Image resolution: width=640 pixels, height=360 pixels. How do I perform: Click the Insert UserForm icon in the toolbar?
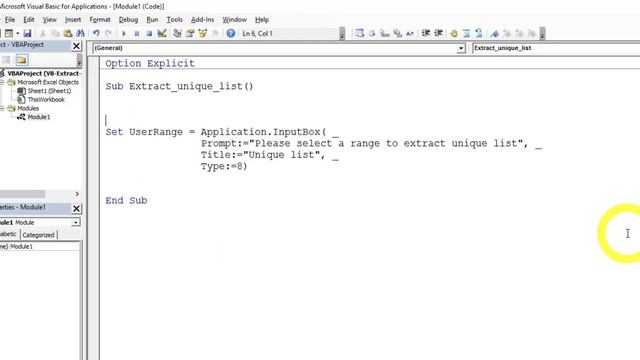(x=9, y=33)
